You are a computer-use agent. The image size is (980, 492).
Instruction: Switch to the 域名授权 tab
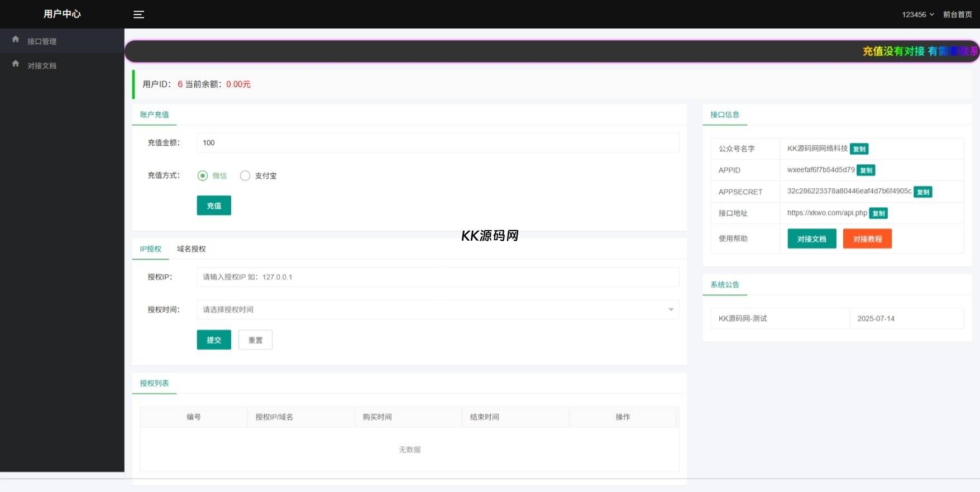point(191,249)
